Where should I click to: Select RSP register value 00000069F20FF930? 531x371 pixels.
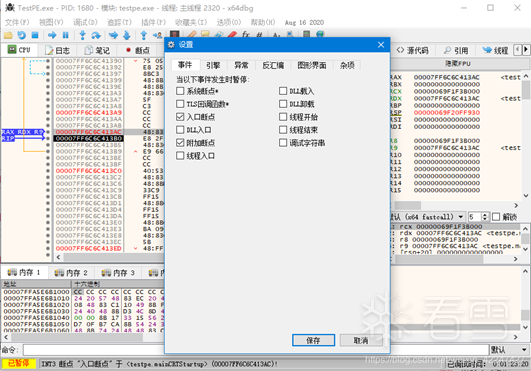coord(446,112)
